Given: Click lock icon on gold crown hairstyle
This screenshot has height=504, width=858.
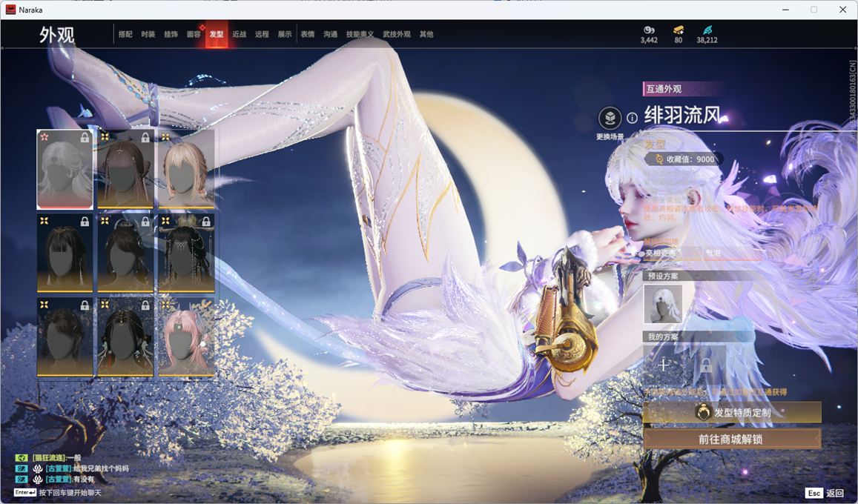Looking at the screenshot, I should pyautogui.click(x=206, y=222).
